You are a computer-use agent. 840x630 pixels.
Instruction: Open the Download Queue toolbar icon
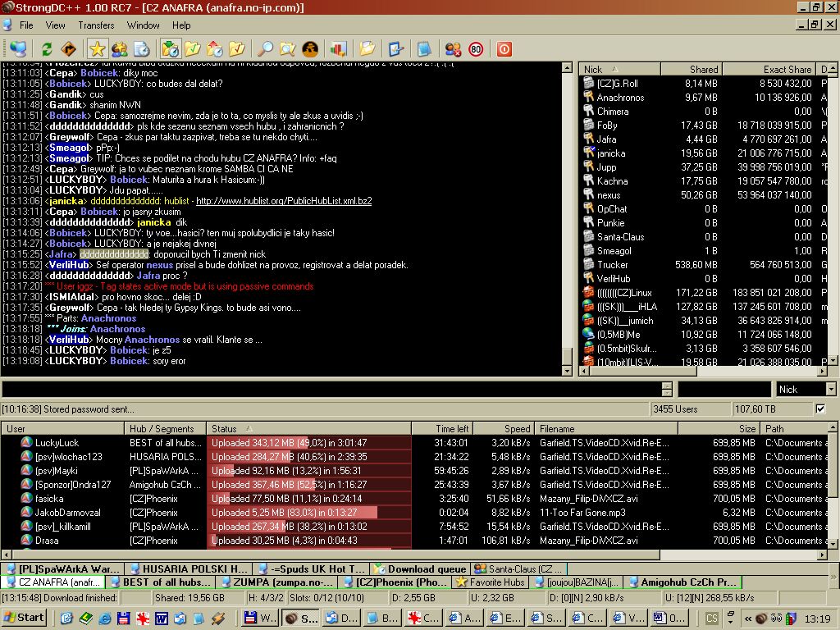pos(171,49)
